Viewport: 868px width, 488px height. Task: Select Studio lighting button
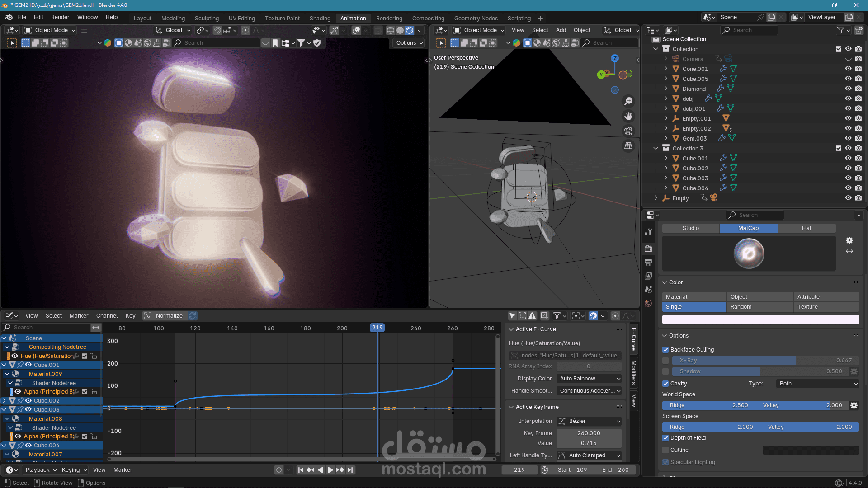point(690,228)
